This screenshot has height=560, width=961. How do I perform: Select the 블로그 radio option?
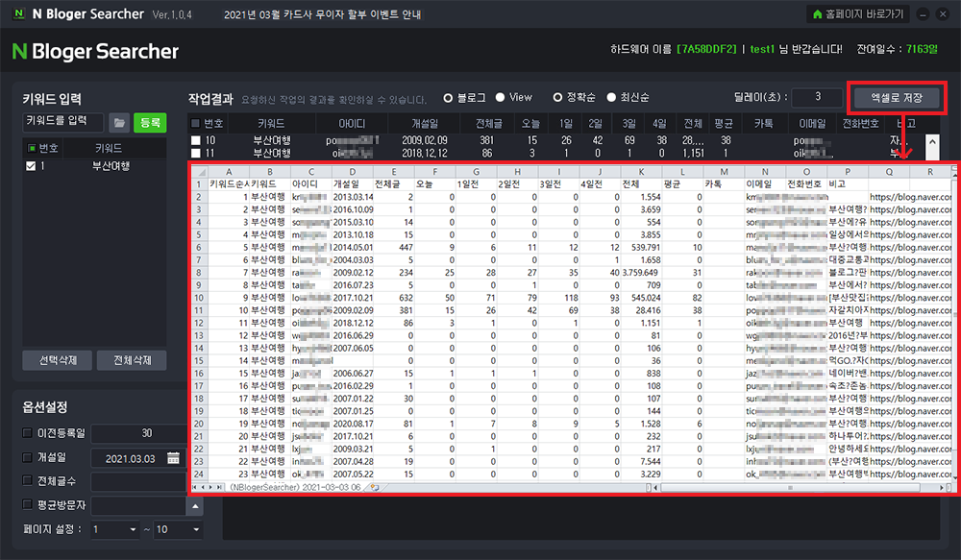coord(448,97)
